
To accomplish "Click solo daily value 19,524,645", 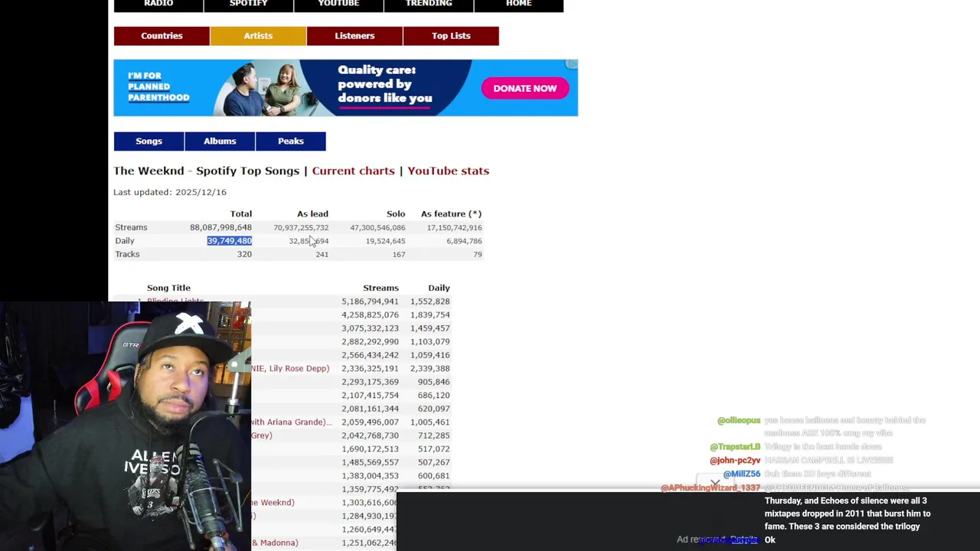I will click(x=385, y=241).
